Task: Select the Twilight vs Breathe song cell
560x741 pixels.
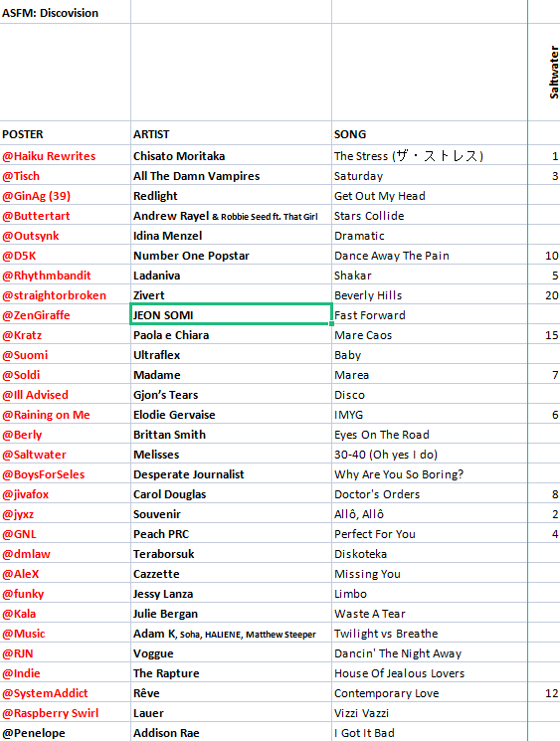Action: [430, 634]
